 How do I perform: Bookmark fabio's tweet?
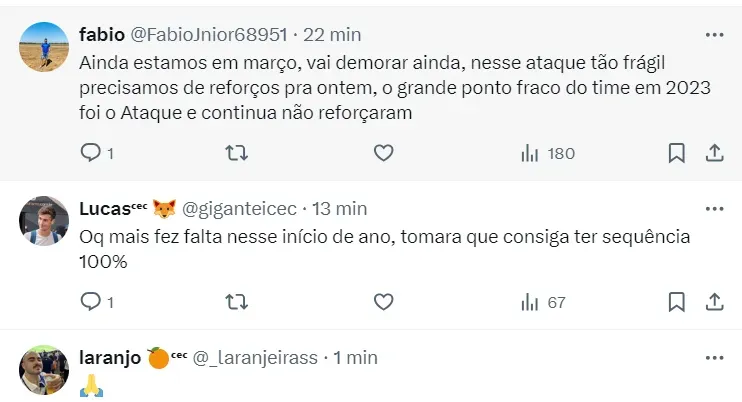pyautogui.click(x=676, y=153)
